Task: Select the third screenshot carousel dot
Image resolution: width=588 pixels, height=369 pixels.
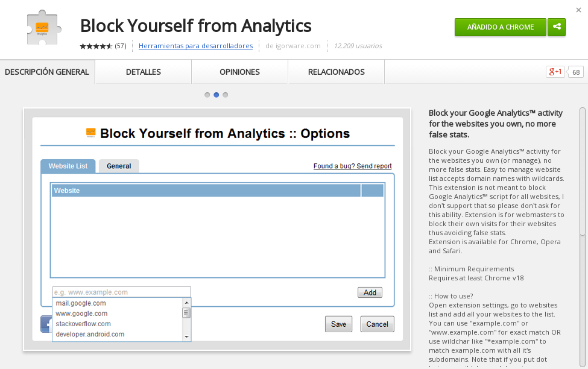Action: (225, 95)
